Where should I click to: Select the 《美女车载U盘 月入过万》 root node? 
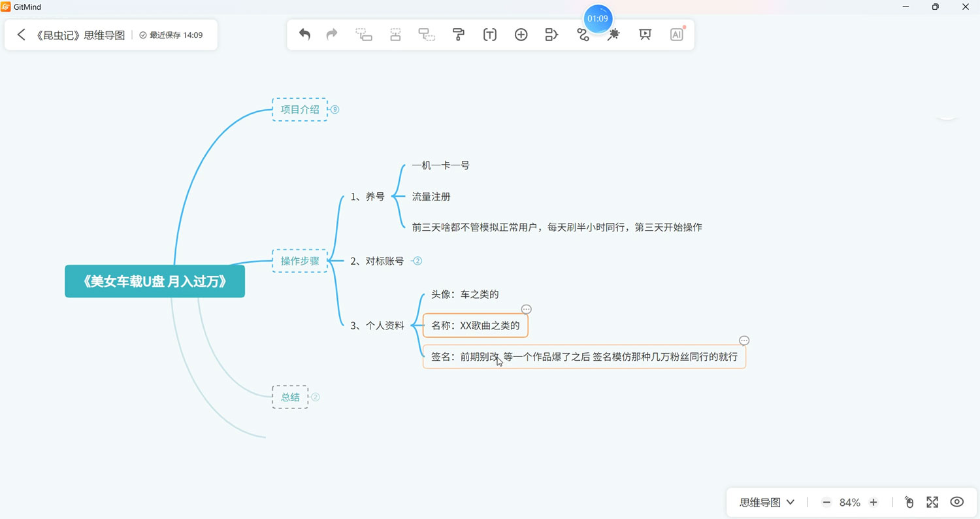click(x=154, y=281)
